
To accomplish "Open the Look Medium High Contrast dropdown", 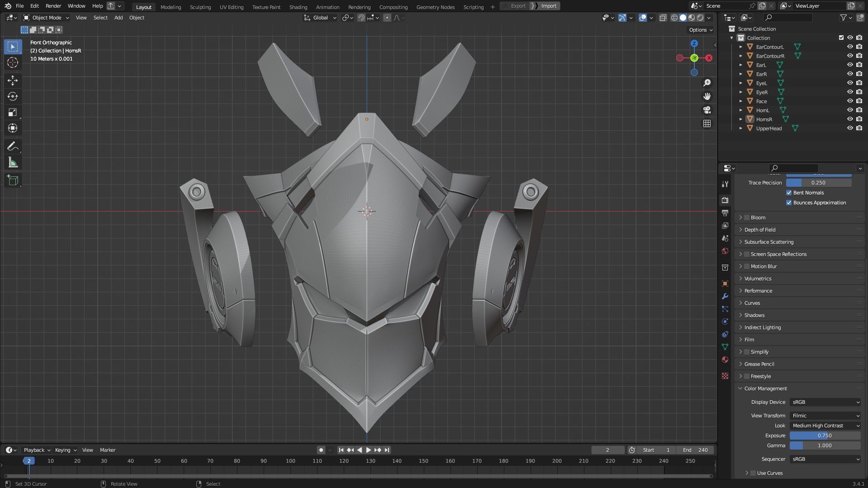I will click(825, 426).
